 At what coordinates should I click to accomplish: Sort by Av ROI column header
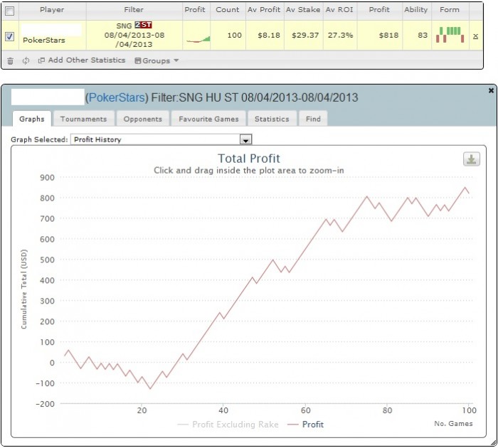[339, 10]
